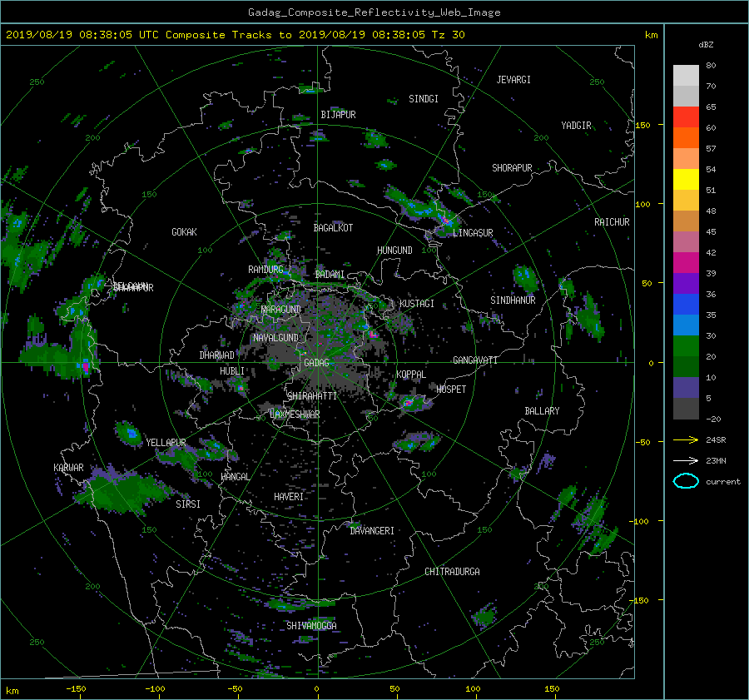
Task: Click the Gadag_Composite_Reflectivity_Web_Image title
Action: [x=374, y=12]
